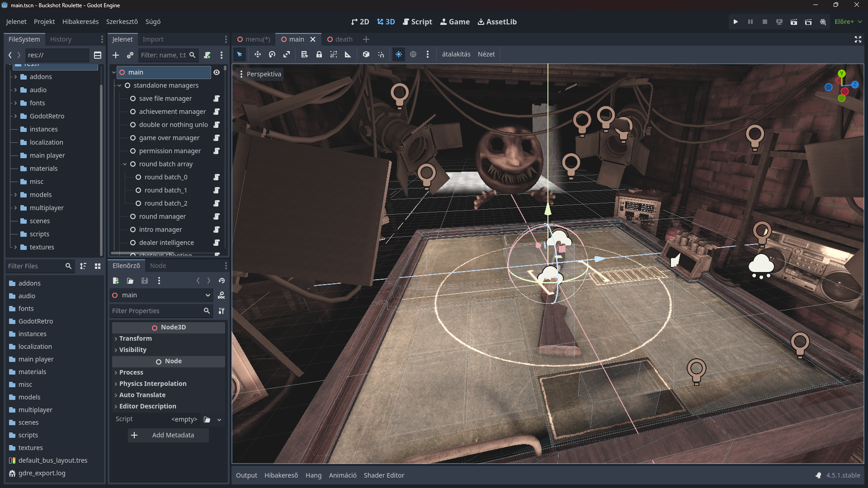Select the Scale mode tool
This screenshot has height=488, width=868.
[x=287, y=54]
